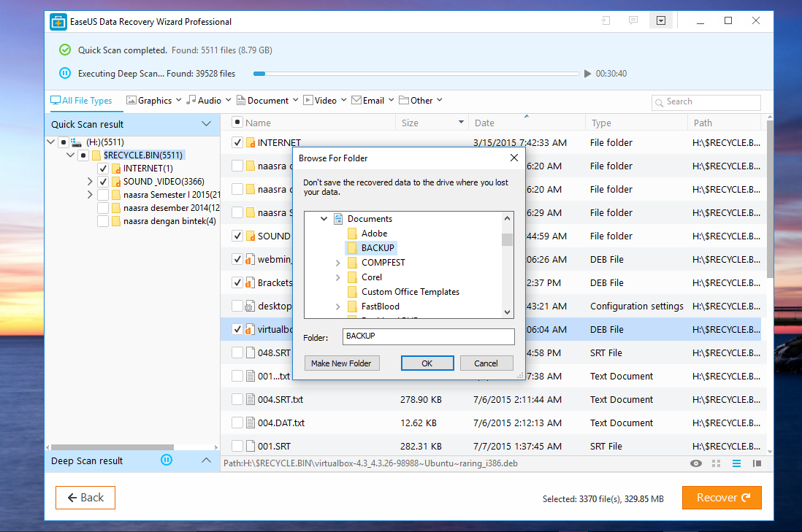The image size is (802, 532).
Task: Click the dialog folder list scrollbar thumb
Action: tap(507, 239)
